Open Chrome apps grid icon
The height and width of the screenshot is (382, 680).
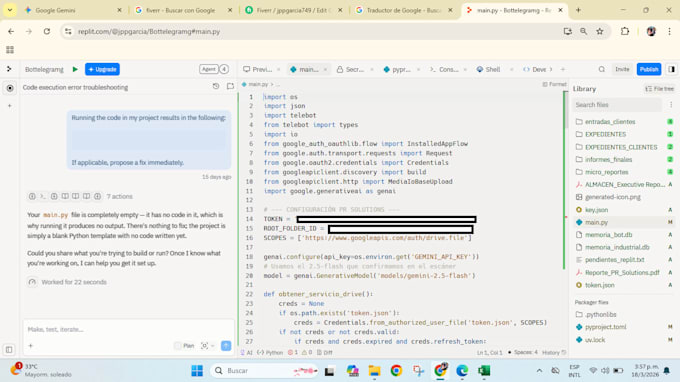[x=10, y=50]
